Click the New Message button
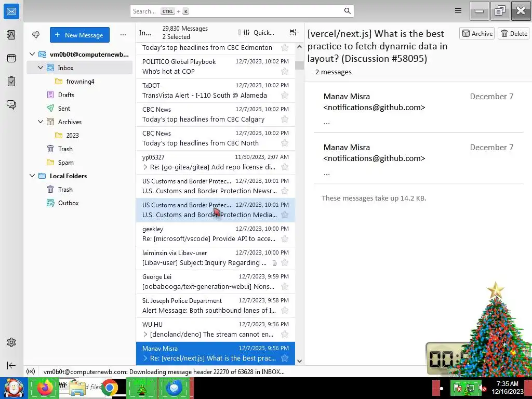The height and width of the screenshot is (399, 532). (79, 35)
